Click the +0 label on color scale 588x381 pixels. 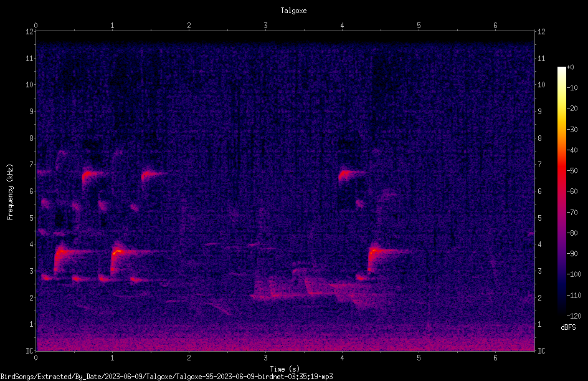pyautogui.click(x=571, y=67)
